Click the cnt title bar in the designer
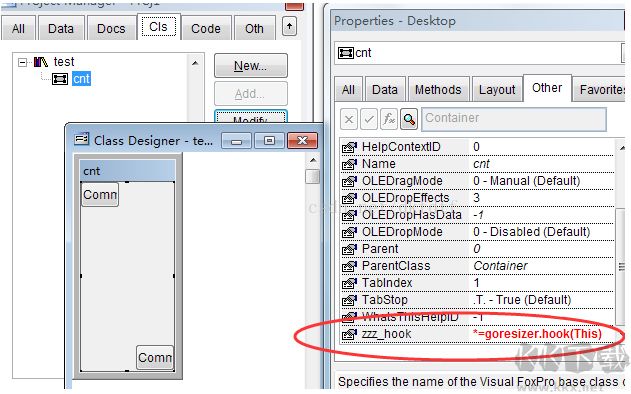631x394 pixels. click(x=128, y=171)
